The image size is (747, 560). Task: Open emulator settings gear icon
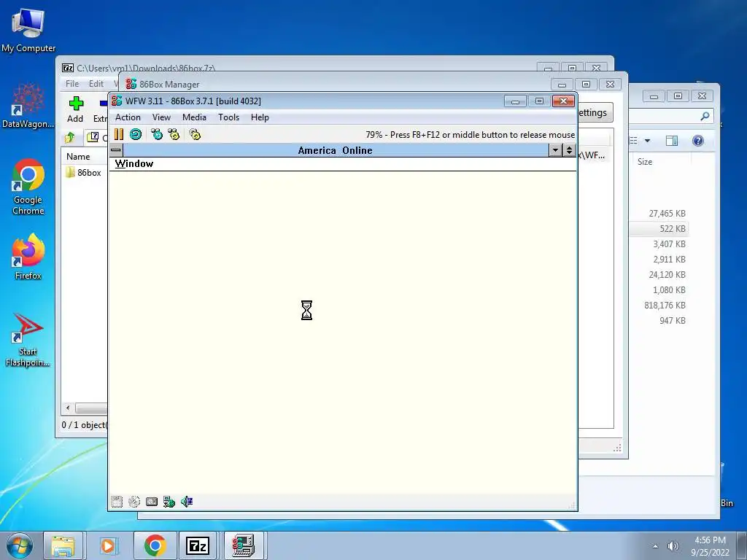click(x=195, y=134)
